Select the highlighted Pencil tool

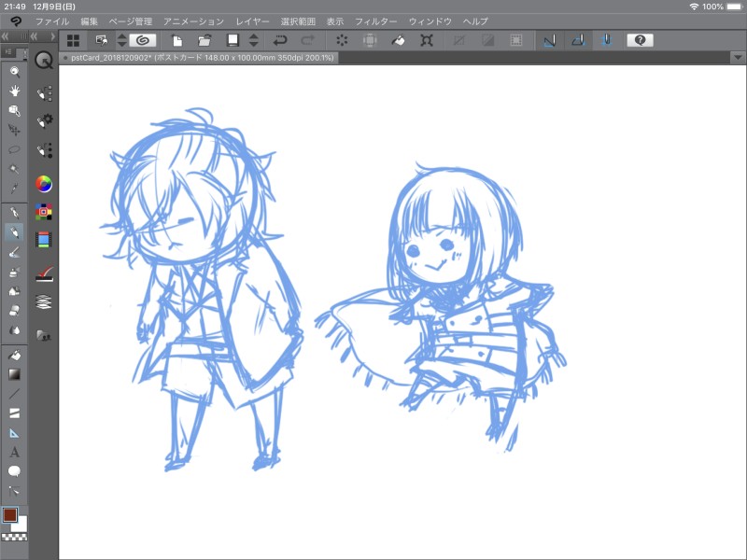pyautogui.click(x=15, y=232)
